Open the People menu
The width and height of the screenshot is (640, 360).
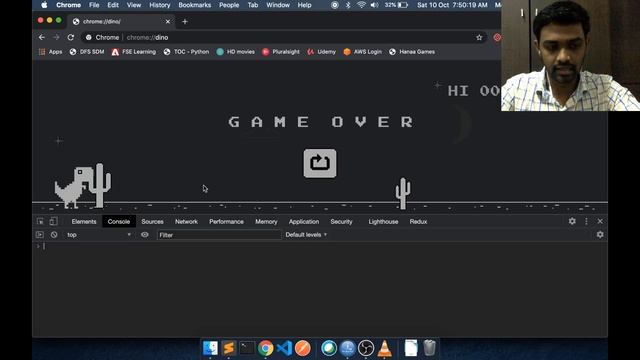(229, 5)
